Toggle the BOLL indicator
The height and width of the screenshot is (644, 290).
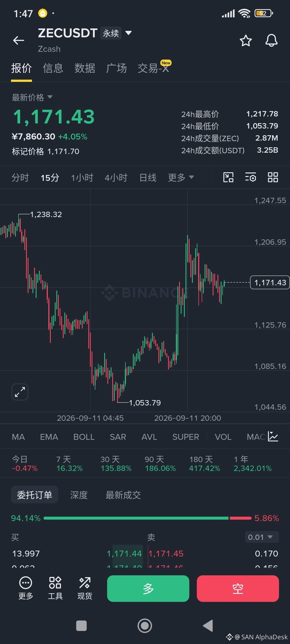click(84, 437)
